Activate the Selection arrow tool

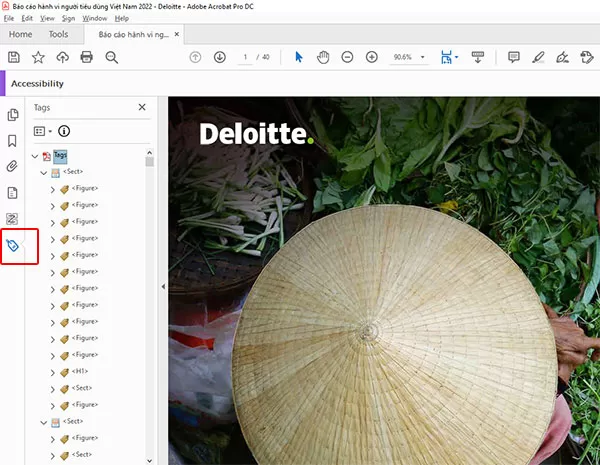click(x=299, y=57)
